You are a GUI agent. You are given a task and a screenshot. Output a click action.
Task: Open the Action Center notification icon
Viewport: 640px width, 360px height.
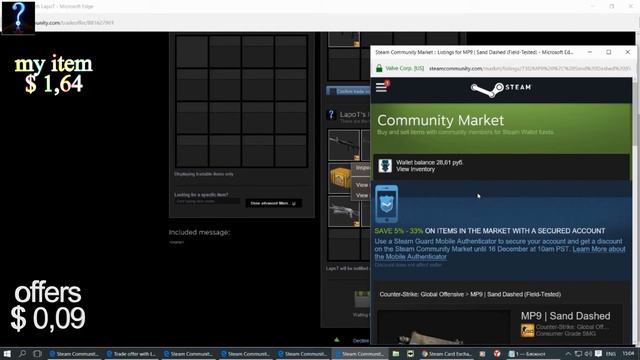tap(598, 353)
